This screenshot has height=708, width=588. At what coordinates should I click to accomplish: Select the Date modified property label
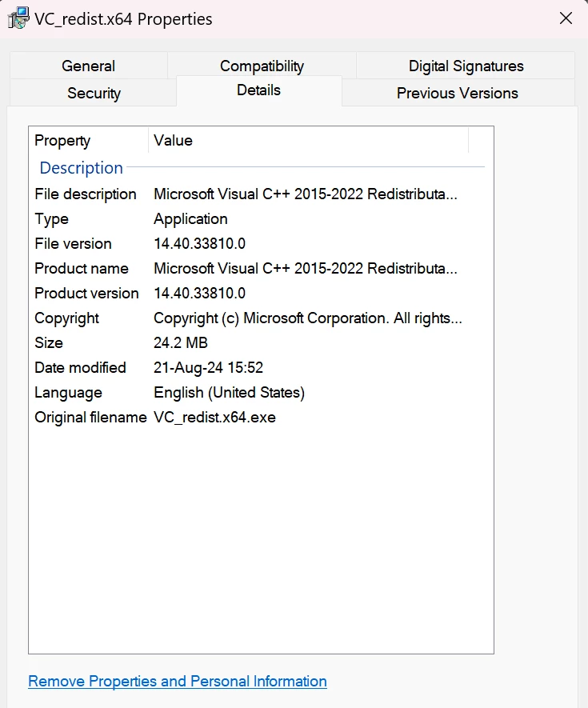point(80,368)
